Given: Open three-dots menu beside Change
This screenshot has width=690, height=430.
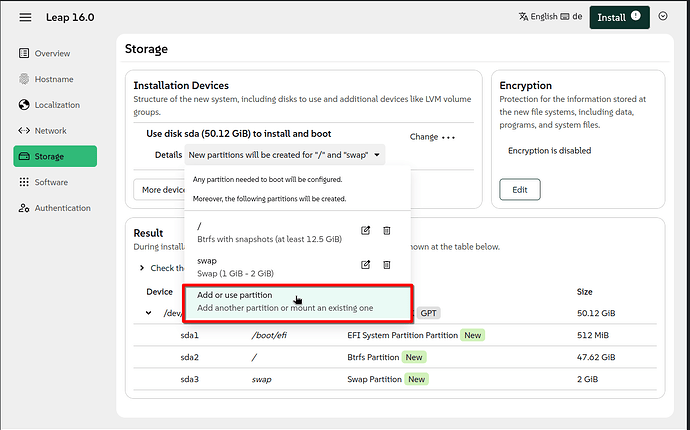Looking at the screenshot, I should tap(448, 137).
